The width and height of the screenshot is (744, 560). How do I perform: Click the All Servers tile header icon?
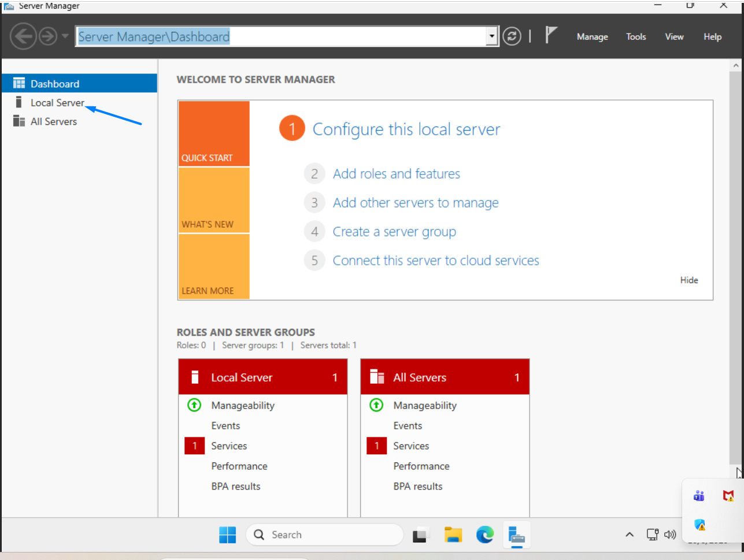(x=377, y=377)
